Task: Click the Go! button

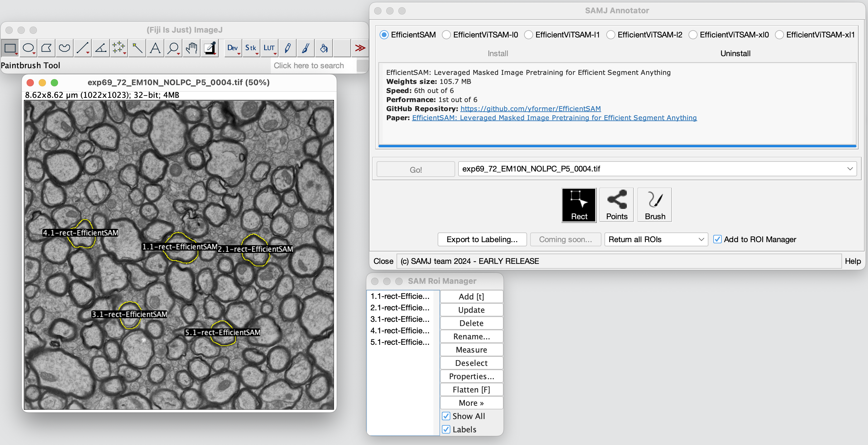Action: [416, 170]
